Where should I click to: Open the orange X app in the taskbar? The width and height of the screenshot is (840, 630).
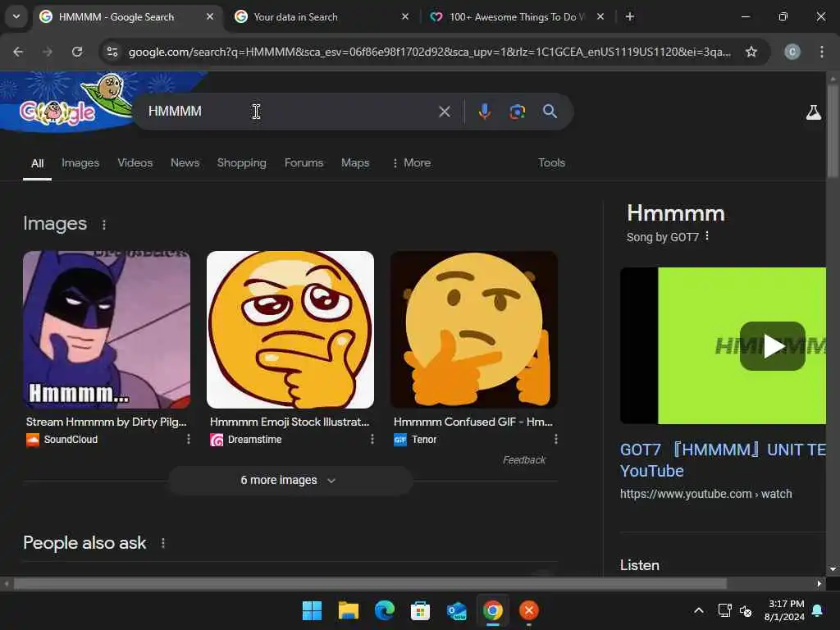click(529, 610)
